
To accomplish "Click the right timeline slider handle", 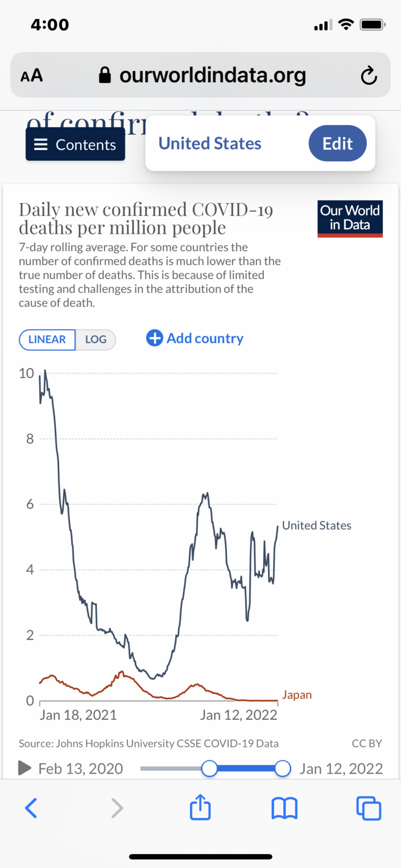I will pyautogui.click(x=282, y=768).
